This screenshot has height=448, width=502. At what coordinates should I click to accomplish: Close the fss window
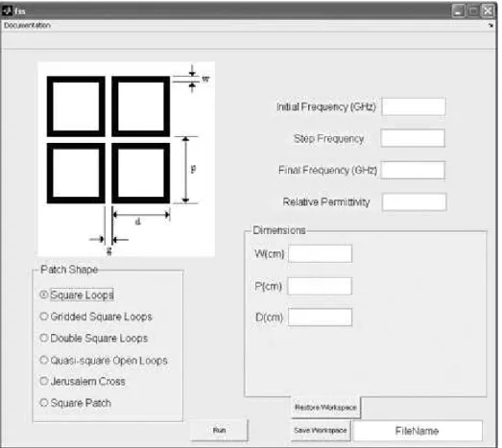click(x=488, y=12)
